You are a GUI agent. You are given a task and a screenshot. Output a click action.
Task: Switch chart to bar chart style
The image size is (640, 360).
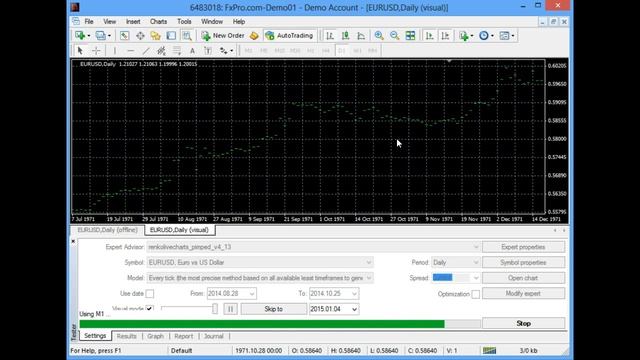pyautogui.click(x=330, y=36)
